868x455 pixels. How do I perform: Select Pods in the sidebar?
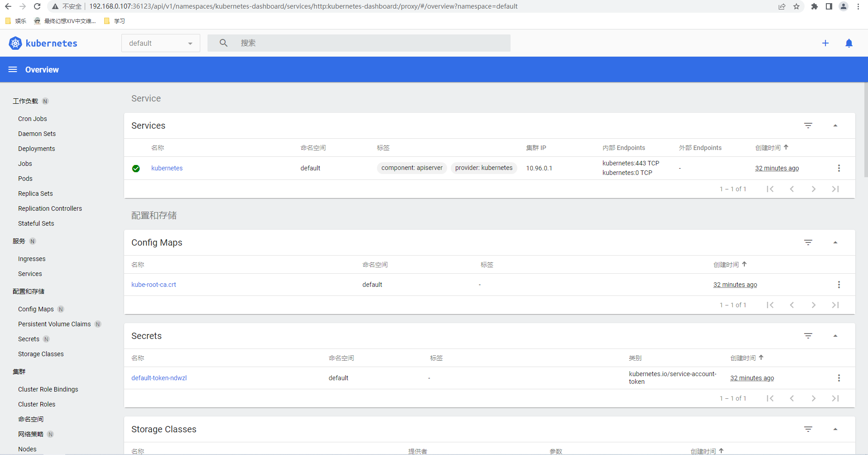[25, 179]
